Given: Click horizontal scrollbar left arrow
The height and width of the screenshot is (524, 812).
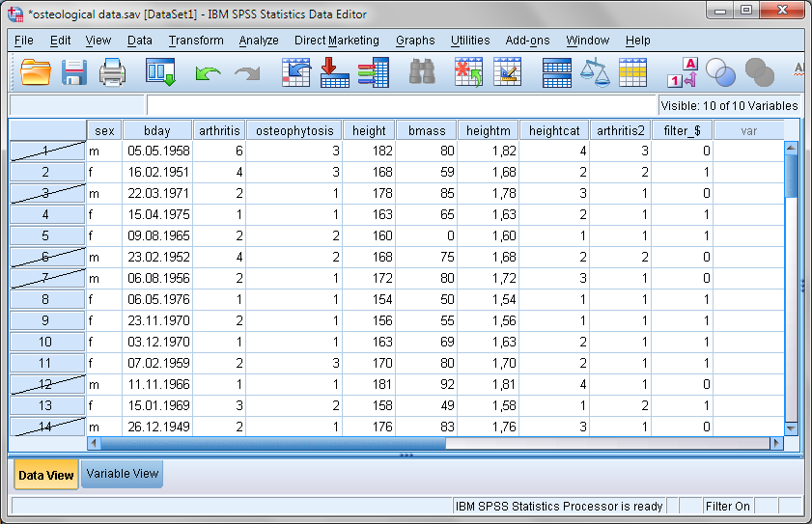Looking at the screenshot, I should [94, 443].
